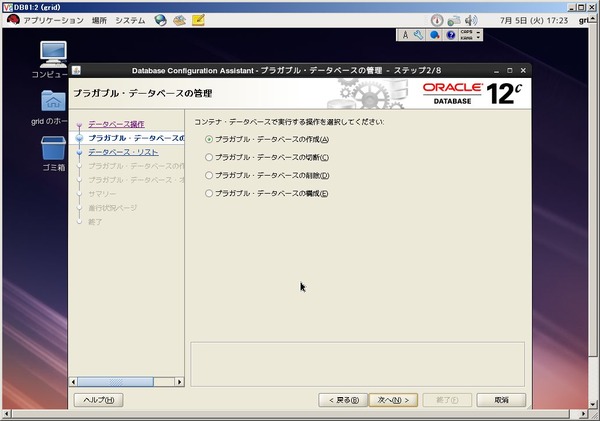Screen dimensions: 600x421
Task: Click the 取消 cancel button
Action: pyautogui.click(x=501, y=400)
